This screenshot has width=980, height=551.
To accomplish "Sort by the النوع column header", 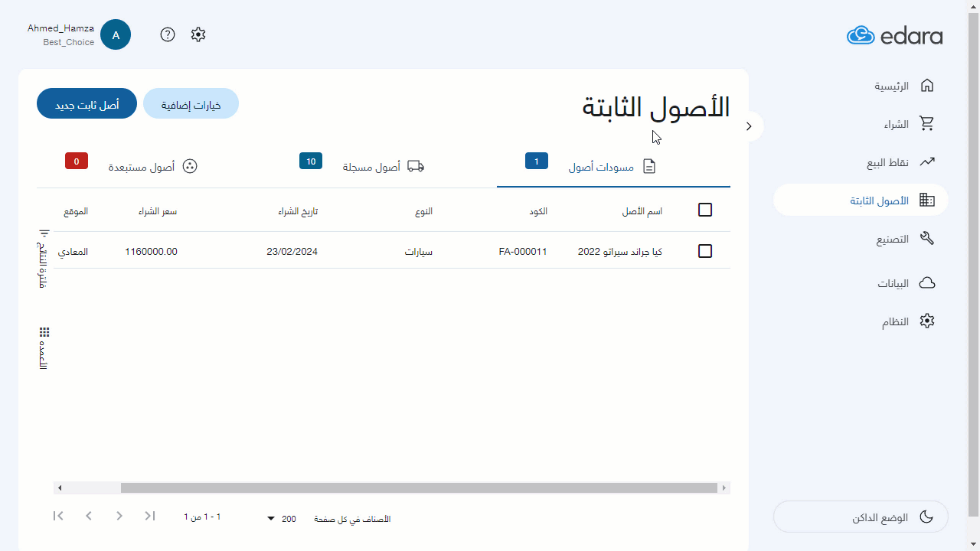I will [x=424, y=211].
